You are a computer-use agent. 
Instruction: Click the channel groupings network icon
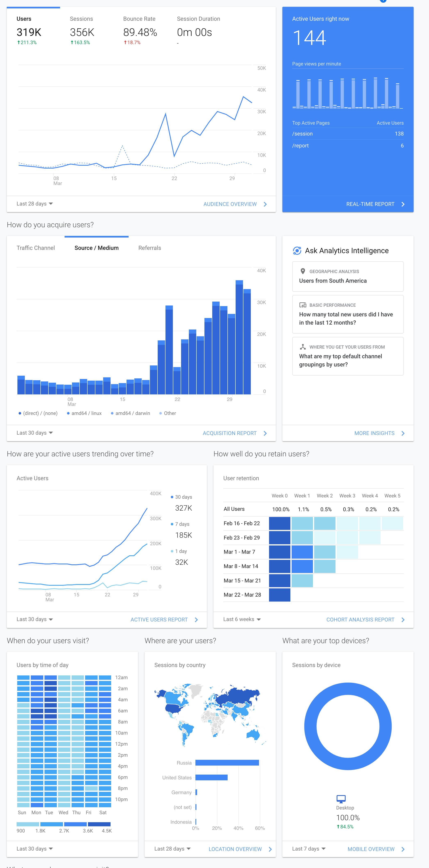(x=302, y=347)
